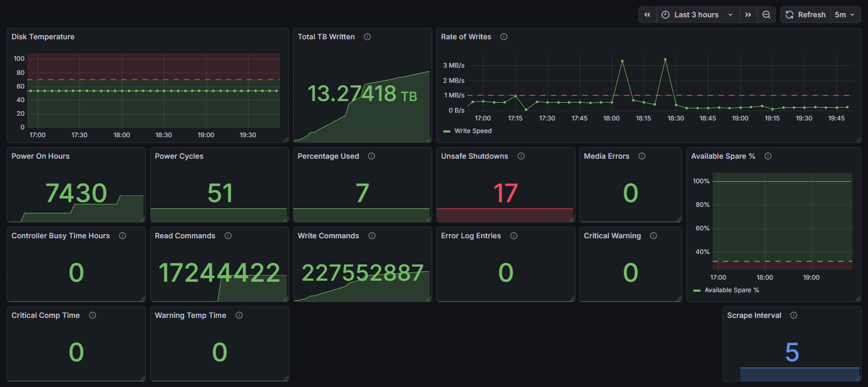Toggle Available Spare % legend series
The width and height of the screenshot is (868, 387).
pyautogui.click(x=726, y=290)
